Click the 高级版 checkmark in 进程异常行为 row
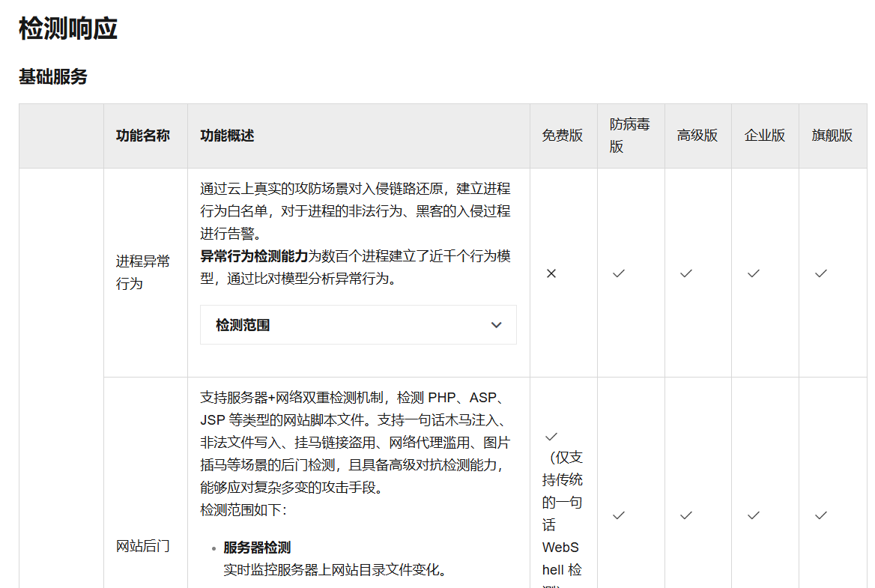The image size is (875, 588). click(686, 273)
